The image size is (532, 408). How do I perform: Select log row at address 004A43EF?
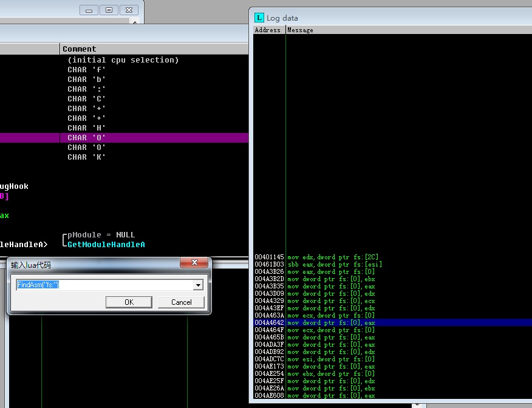tap(392, 308)
